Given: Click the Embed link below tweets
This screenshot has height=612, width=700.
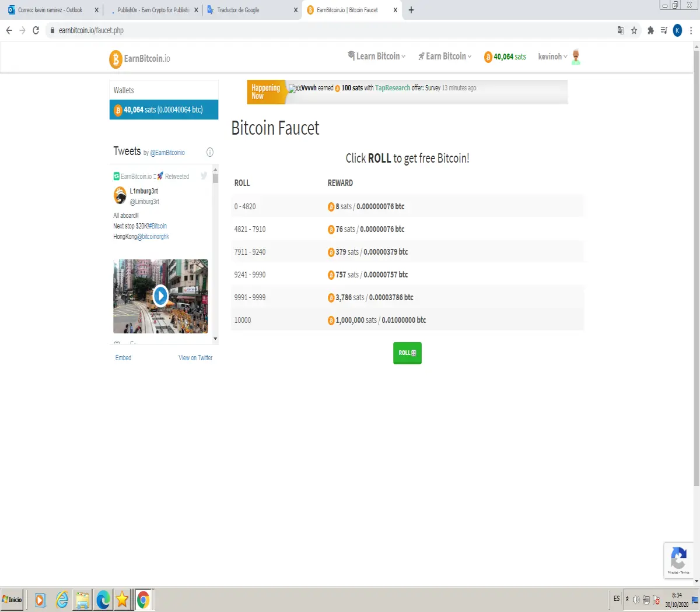Looking at the screenshot, I should (x=123, y=358).
